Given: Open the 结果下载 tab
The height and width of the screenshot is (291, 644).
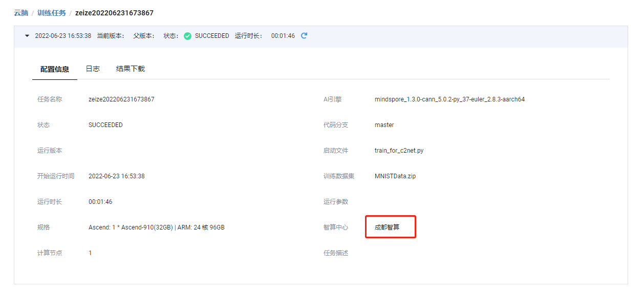Looking at the screenshot, I should coord(131,69).
